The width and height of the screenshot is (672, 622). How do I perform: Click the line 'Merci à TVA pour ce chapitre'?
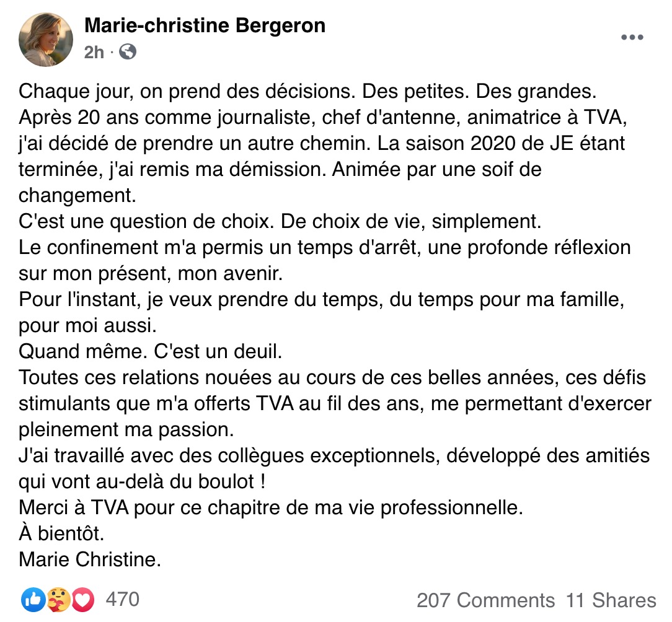coord(271,507)
